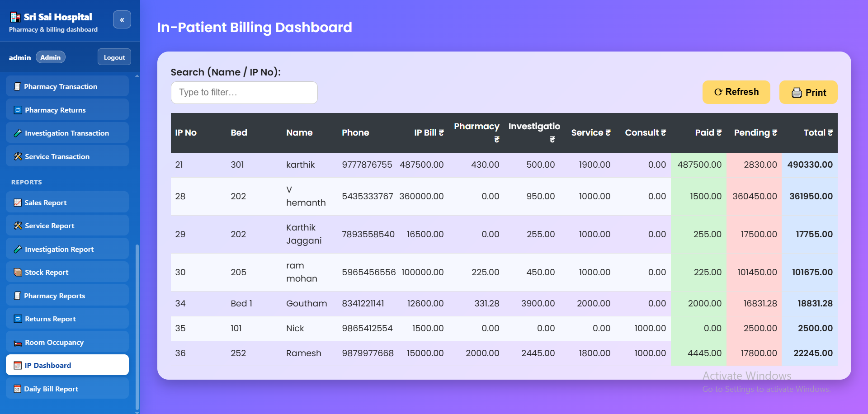Open the Returns Report
The width and height of the screenshot is (868, 414).
pyautogui.click(x=67, y=318)
